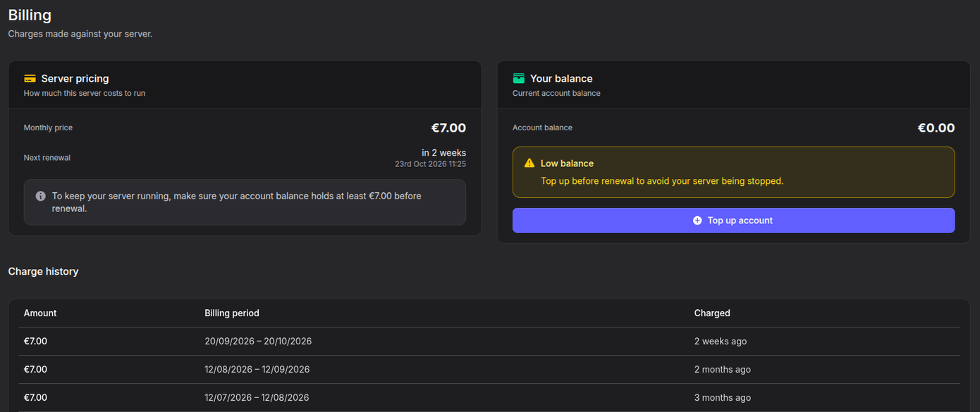Screen dimensions: 980x412
Task: Select the Billing page heading
Action: 30,15
